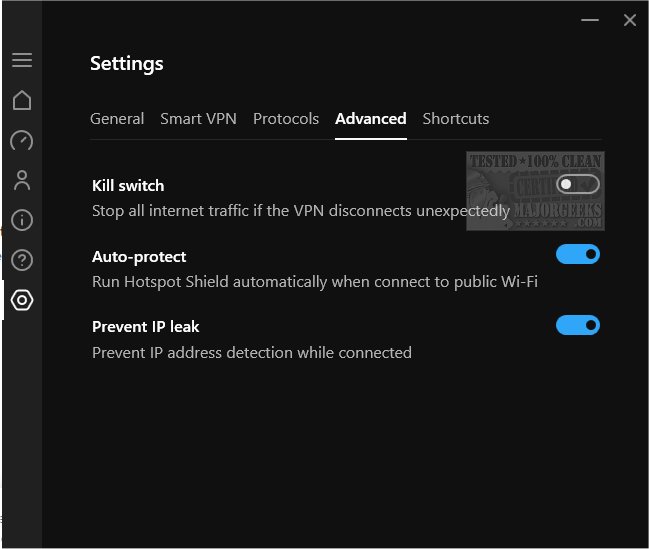Minimize the Hotspot Shield window
Image resolution: width=649 pixels, height=549 pixels.
(x=592, y=20)
